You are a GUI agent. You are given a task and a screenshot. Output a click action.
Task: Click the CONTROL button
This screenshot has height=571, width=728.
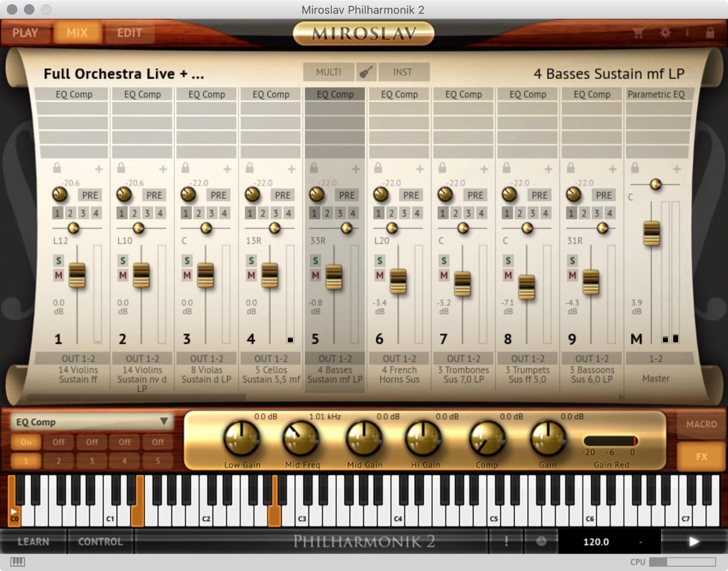click(x=101, y=541)
